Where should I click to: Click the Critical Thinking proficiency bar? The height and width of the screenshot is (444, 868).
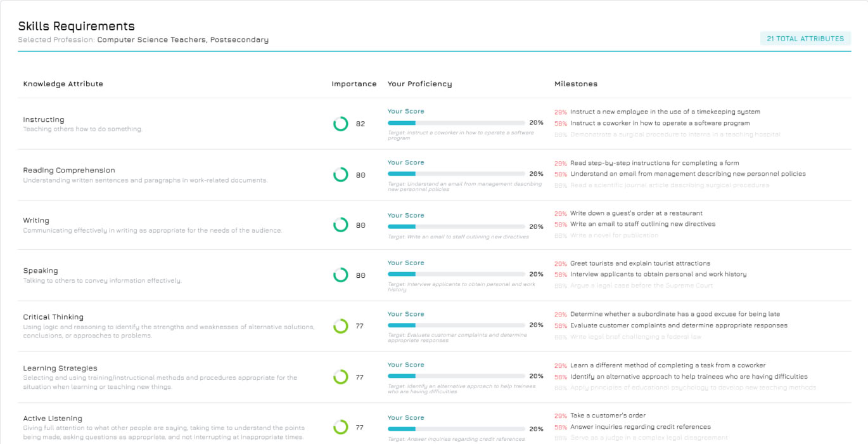456,325
